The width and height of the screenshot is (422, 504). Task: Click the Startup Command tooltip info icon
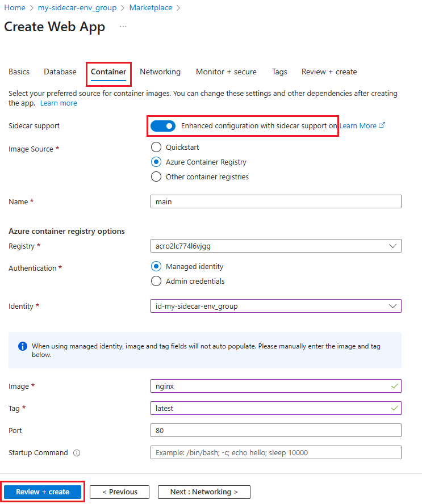coord(77,453)
